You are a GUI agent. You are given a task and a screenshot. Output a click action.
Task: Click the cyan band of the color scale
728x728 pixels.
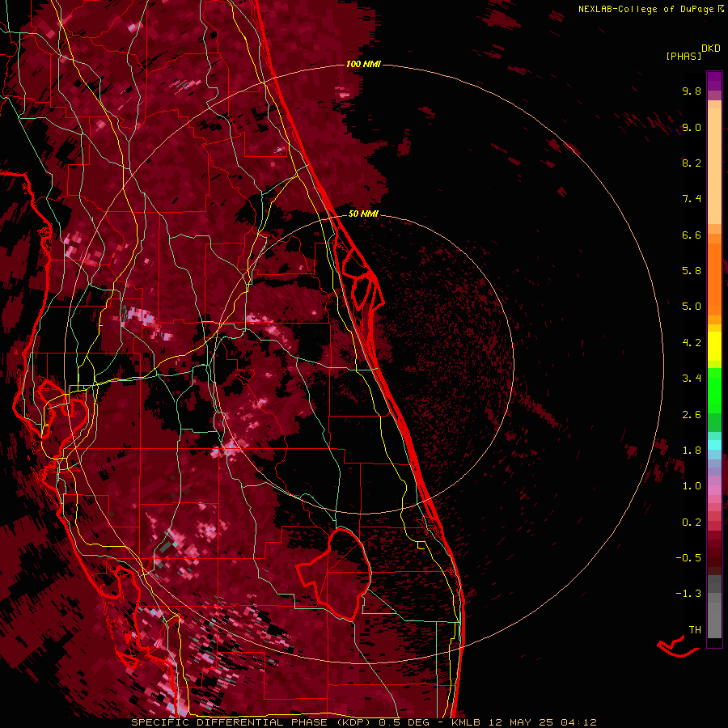[x=714, y=445]
